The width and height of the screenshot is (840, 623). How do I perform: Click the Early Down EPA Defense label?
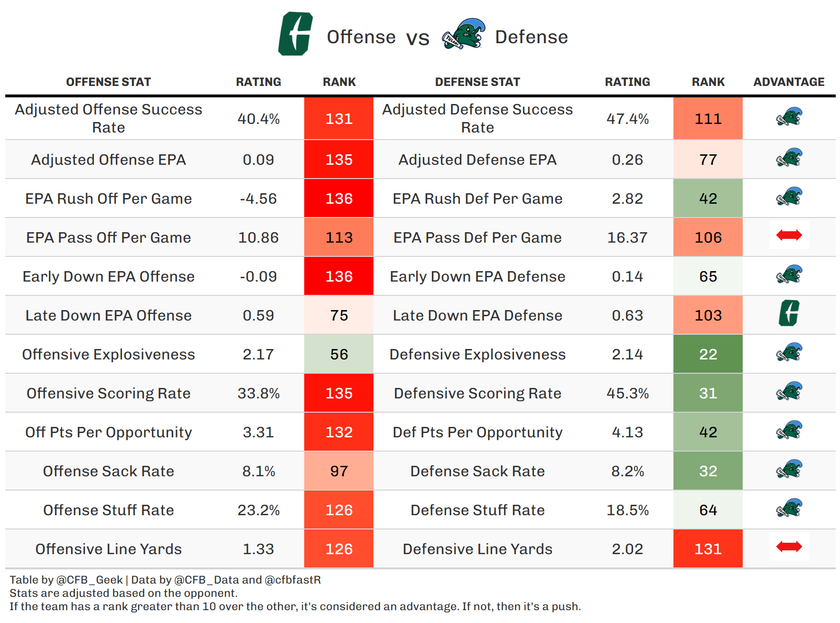click(477, 276)
